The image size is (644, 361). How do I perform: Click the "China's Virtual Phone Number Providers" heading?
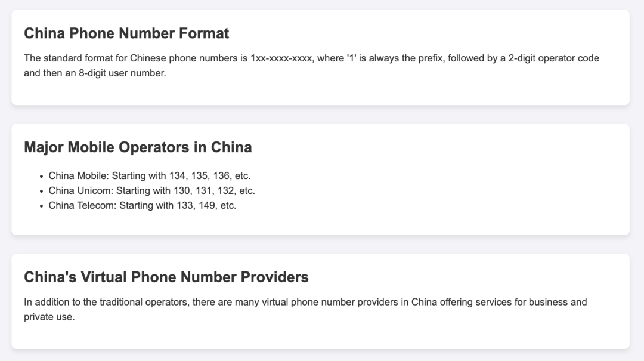166,277
